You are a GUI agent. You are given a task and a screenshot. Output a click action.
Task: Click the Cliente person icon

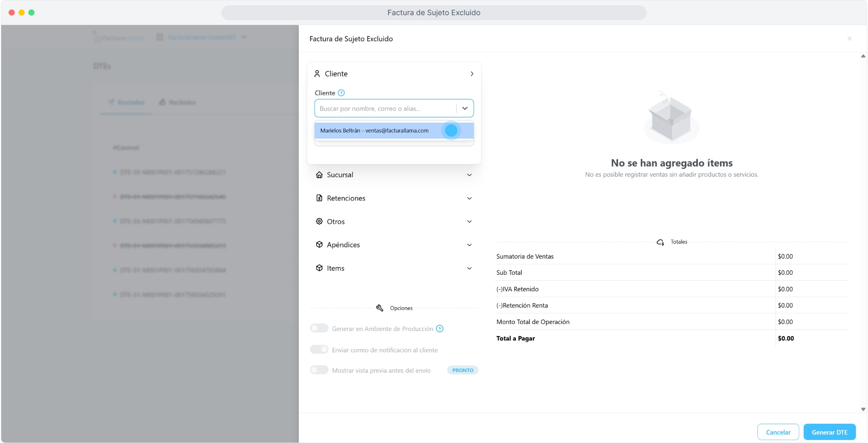click(317, 74)
